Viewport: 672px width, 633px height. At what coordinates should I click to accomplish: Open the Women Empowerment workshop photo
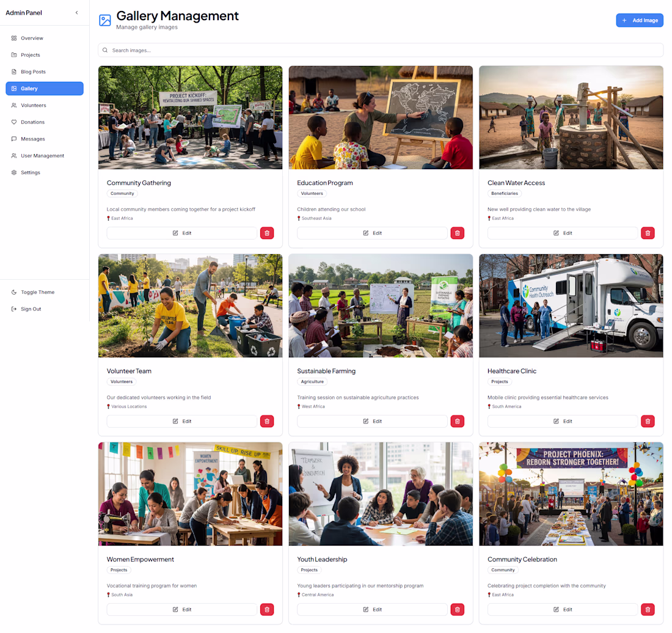pos(190,494)
